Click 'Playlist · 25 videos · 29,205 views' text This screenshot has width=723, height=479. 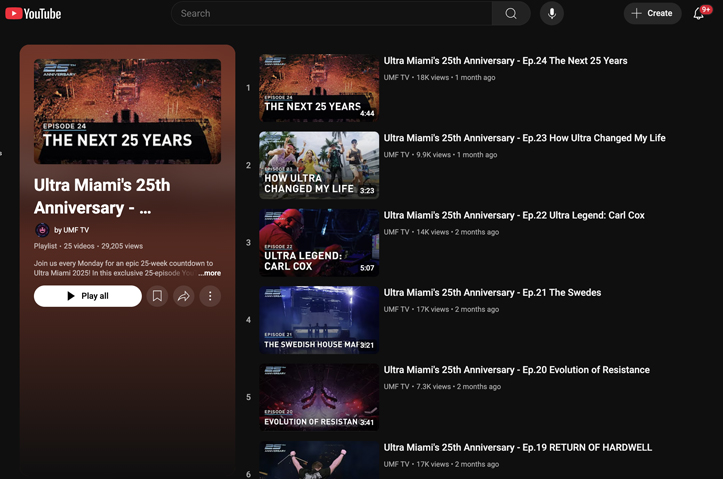coord(88,246)
